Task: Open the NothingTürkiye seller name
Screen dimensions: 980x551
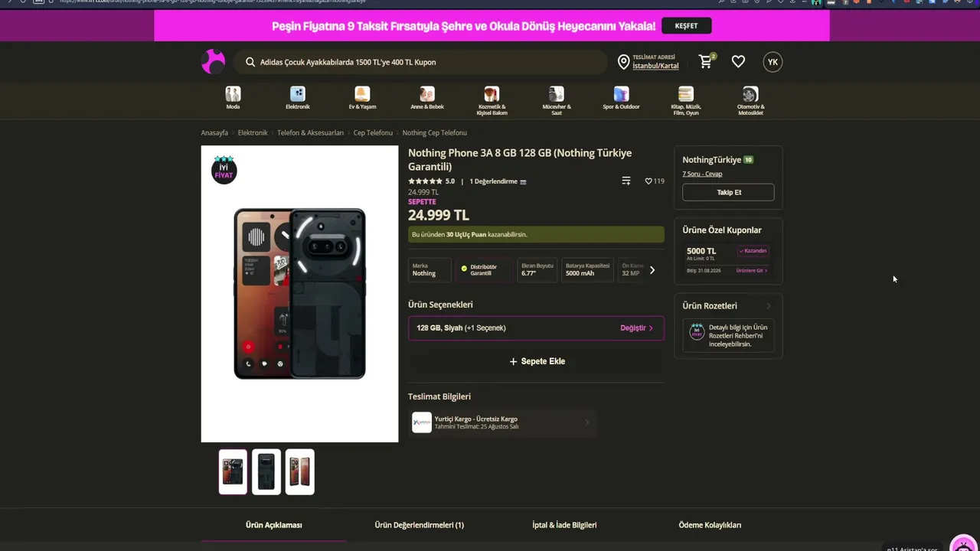Action: (712, 160)
